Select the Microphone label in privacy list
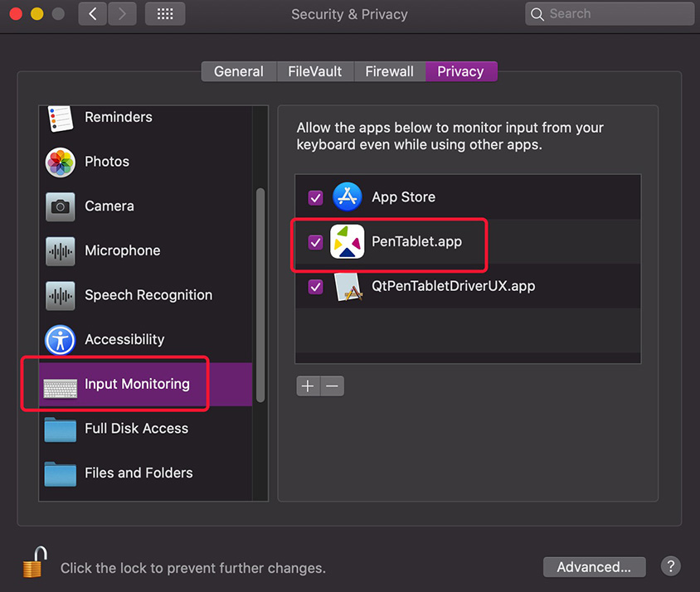 (123, 250)
